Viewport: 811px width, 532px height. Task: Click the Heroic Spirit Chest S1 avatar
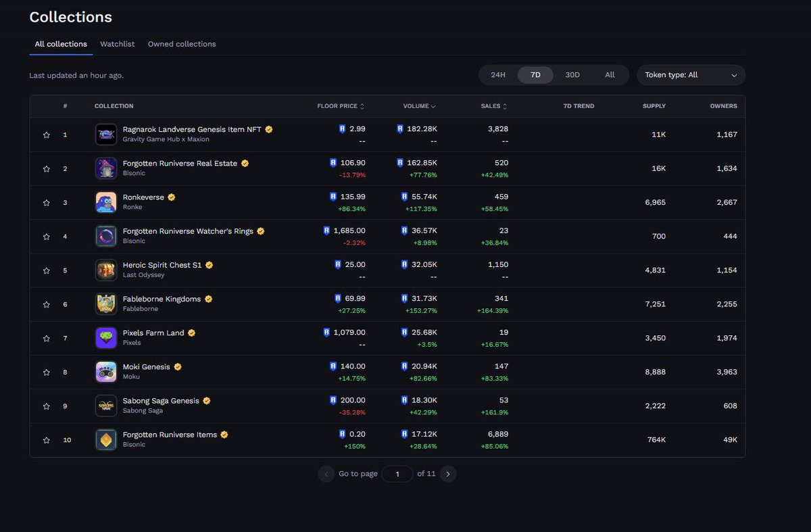[x=106, y=270]
